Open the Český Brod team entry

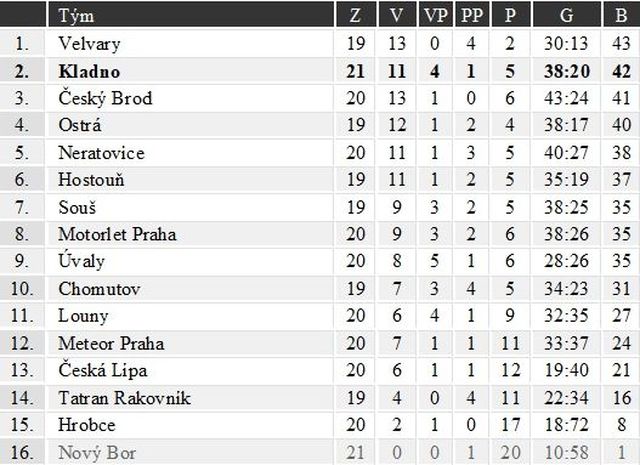(x=105, y=98)
